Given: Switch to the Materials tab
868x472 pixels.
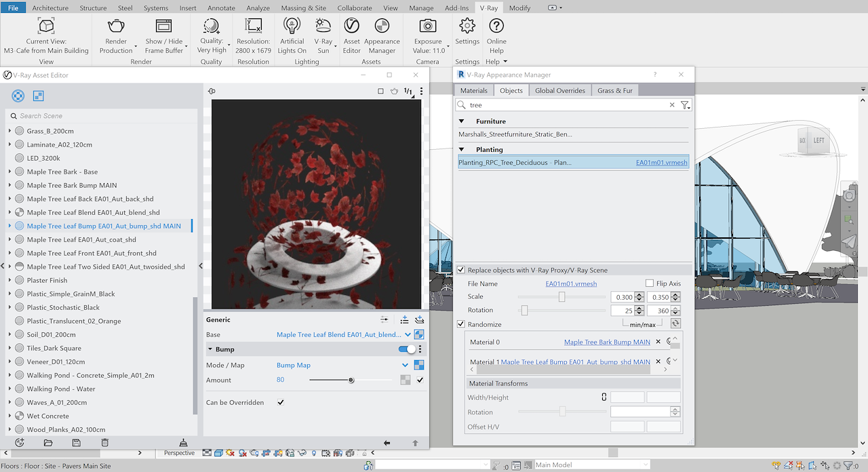Looking at the screenshot, I should [473, 90].
